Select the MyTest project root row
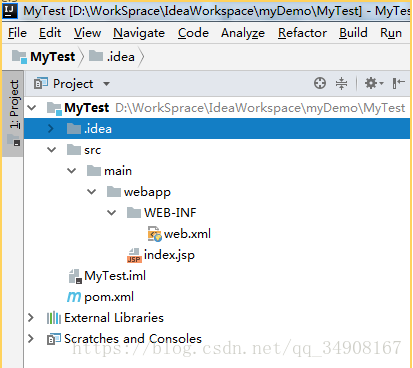 pyautogui.click(x=217, y=108)
